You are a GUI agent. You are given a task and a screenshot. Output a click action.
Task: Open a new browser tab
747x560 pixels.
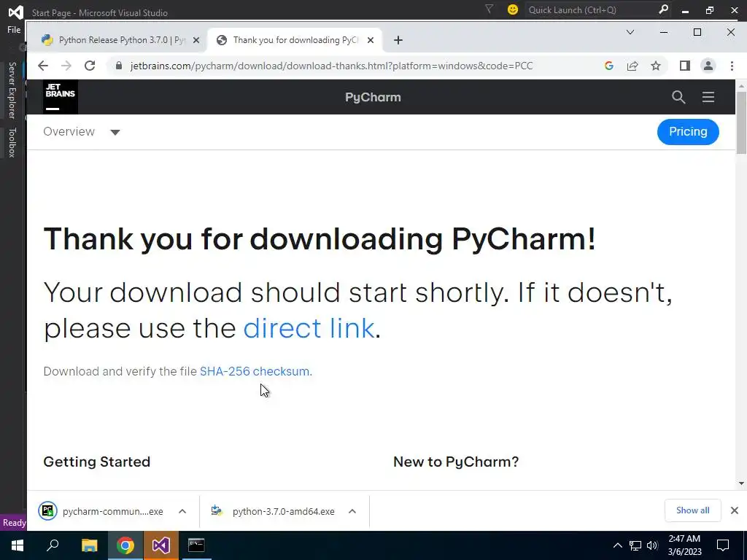coord(398,40)
